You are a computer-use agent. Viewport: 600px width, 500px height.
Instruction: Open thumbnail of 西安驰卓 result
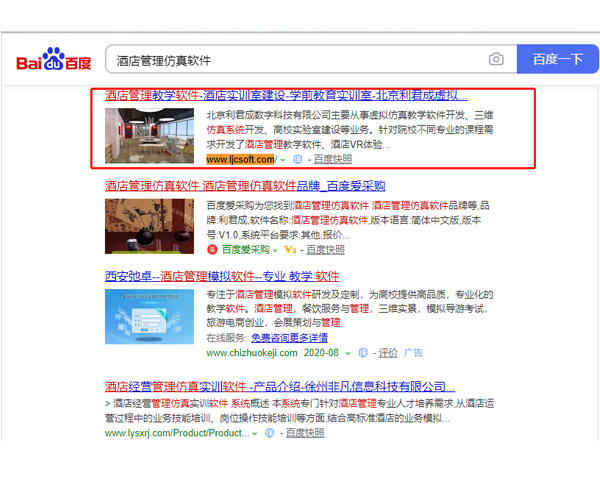click(149, 316)
